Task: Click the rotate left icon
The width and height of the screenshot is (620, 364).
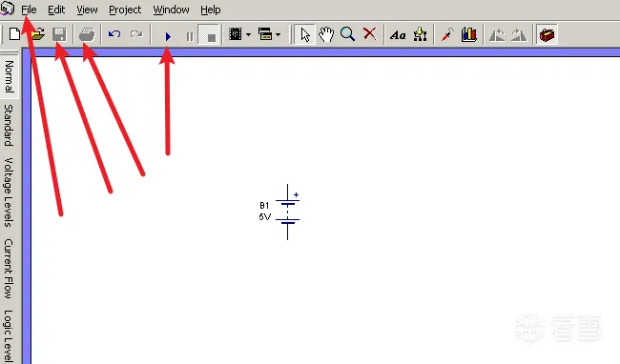Action: (497, 35)
